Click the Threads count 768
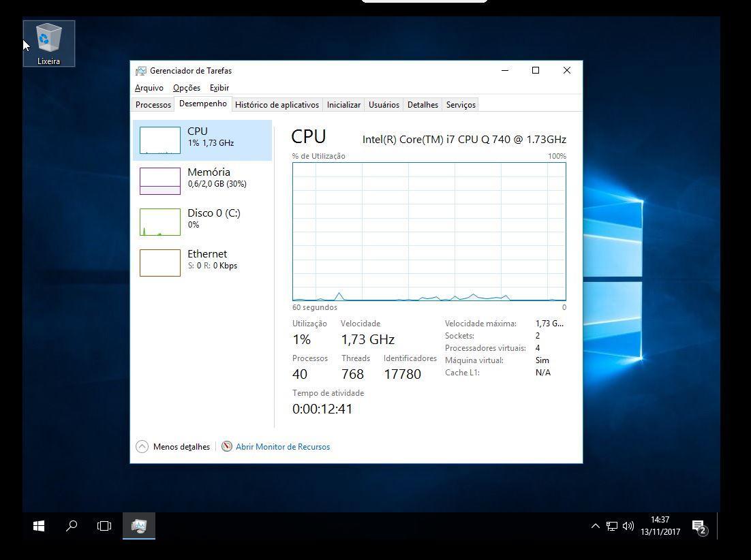 click(352, 374)
